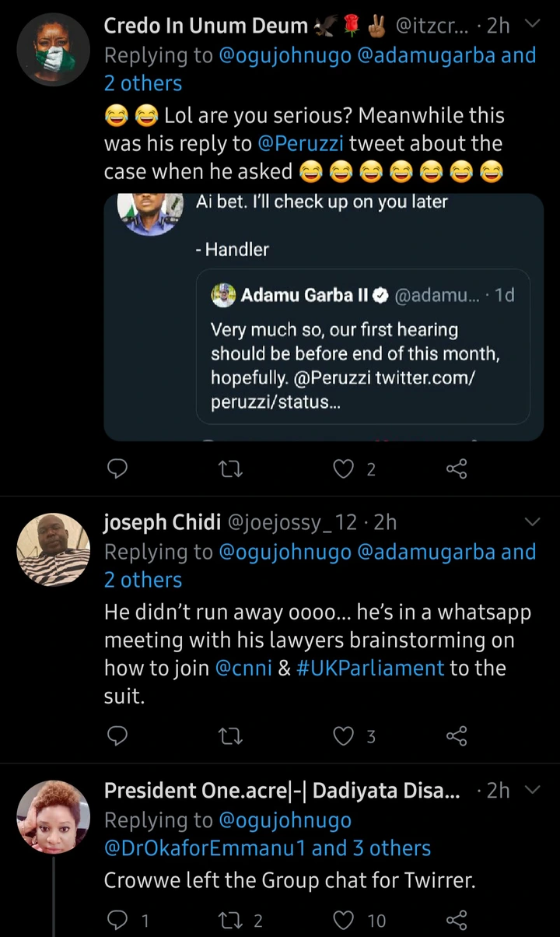Like Credo In Unum Deum's tweet
Screen dimensions: 560x937
pyautogui.click(x=344, y=468)
